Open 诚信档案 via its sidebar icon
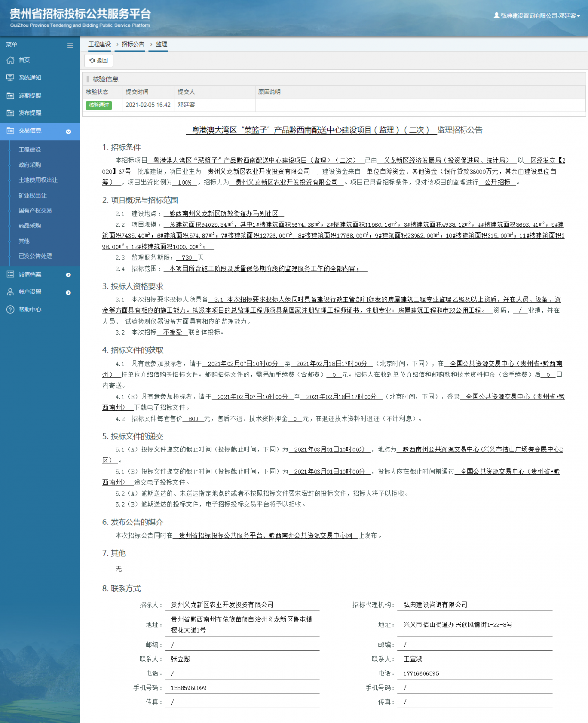 point(10,274)
